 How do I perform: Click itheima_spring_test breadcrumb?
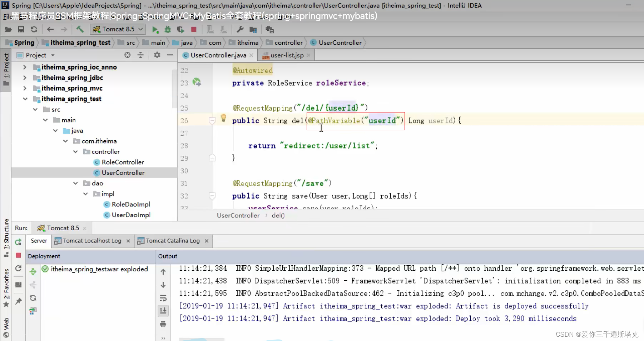(x=76, y=43)
